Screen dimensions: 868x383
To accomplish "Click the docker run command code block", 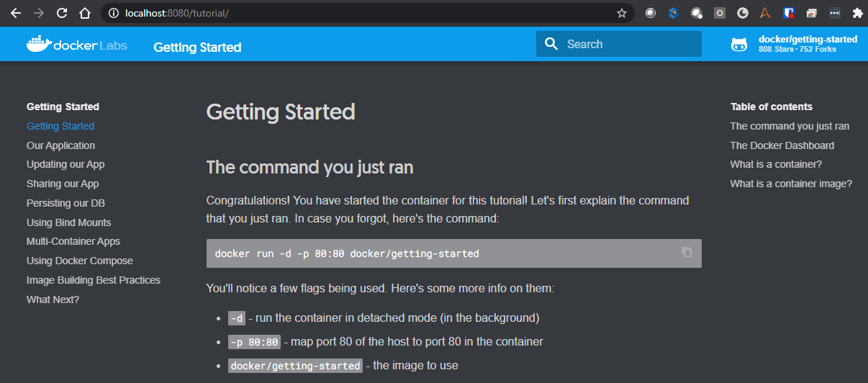I will pyautogui.click(x=453, y=253).
